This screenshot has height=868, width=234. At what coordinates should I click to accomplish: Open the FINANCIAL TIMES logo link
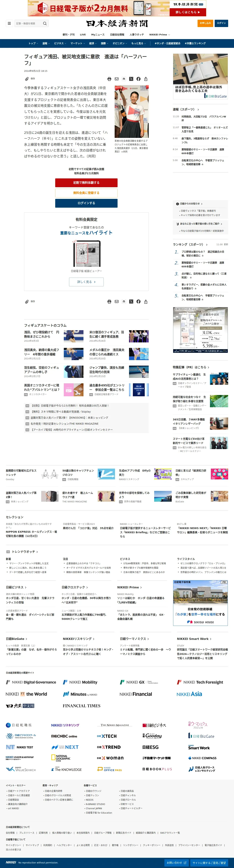click(81, 706)
